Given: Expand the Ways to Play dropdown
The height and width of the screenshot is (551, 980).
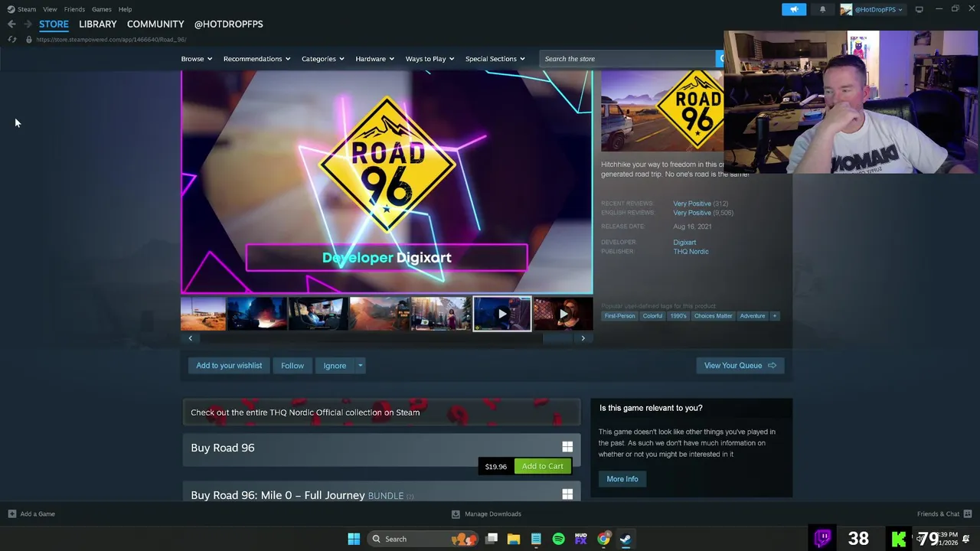Looking at the screenshot, I should click(430, 59).
